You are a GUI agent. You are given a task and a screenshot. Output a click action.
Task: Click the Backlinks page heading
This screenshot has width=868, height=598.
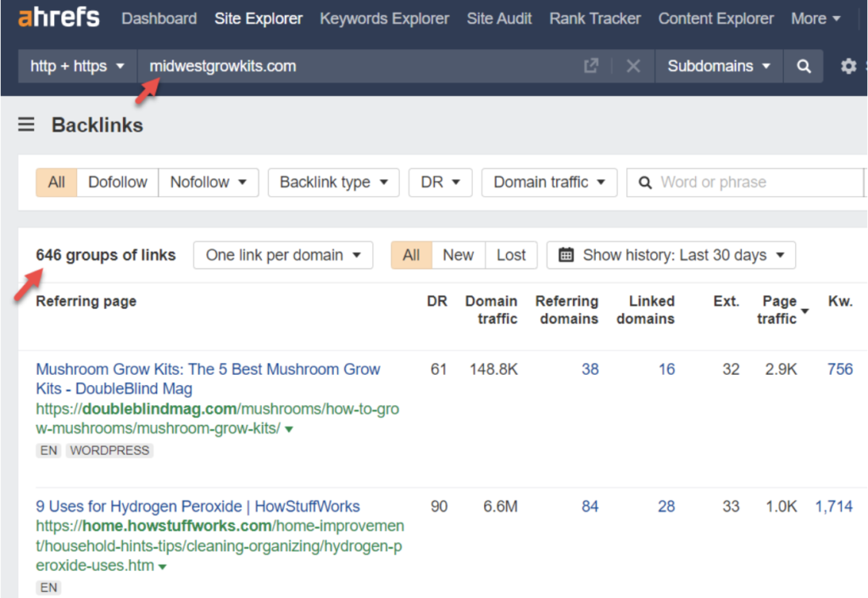click(97, 126)
